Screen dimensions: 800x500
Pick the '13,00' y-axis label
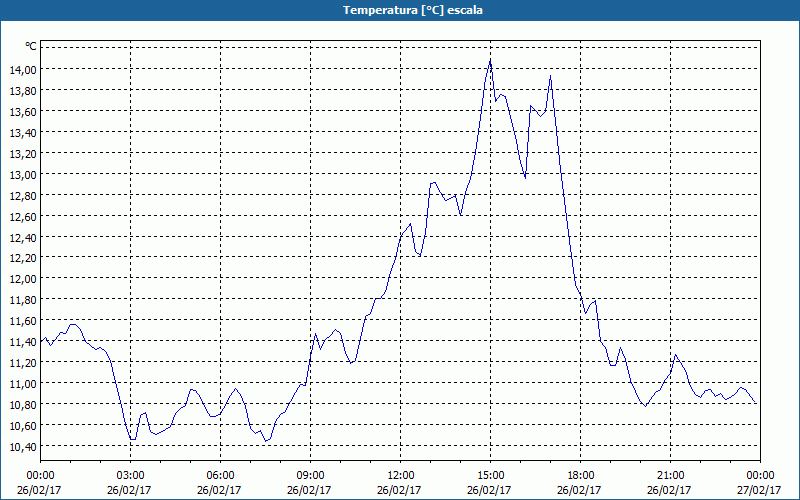pyautogui.click(x=23, y=174)
